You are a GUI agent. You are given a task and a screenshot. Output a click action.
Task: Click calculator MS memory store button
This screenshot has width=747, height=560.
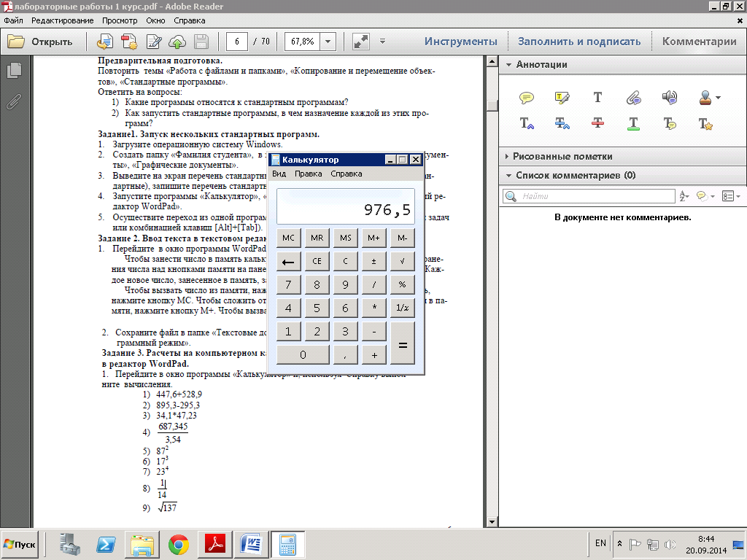(345, 238)
